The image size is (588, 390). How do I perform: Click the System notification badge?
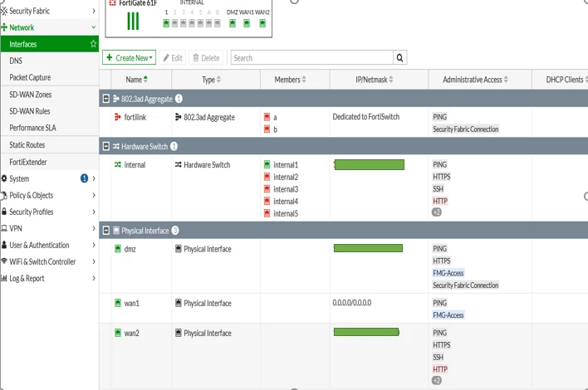(84, 178)
